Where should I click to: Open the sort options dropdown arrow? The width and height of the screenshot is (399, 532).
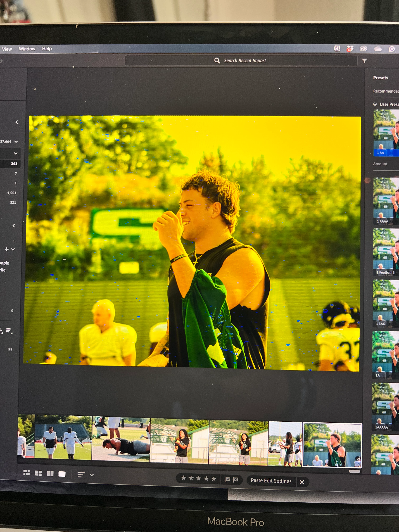pyautogui.click(x=92, y=475)
